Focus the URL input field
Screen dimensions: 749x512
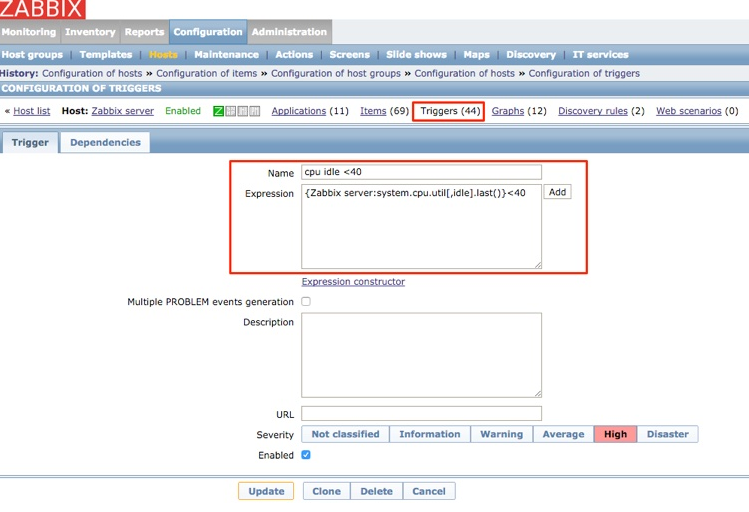pyautogui.click(x=421, y=413)
